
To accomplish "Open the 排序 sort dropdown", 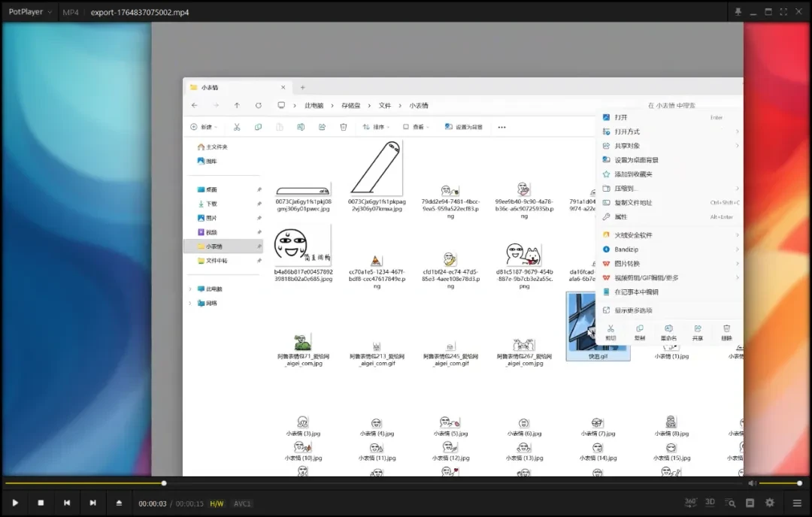I will pyautogui.click(x=376, y=127).
